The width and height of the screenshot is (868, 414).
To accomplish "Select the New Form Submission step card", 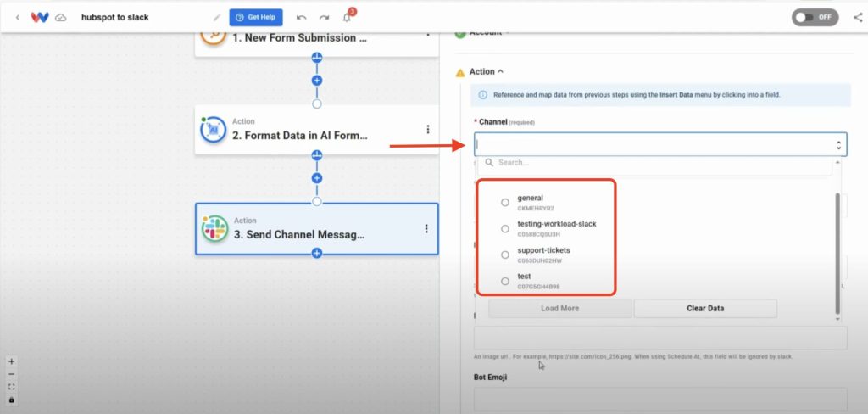I will pos(317,43).
